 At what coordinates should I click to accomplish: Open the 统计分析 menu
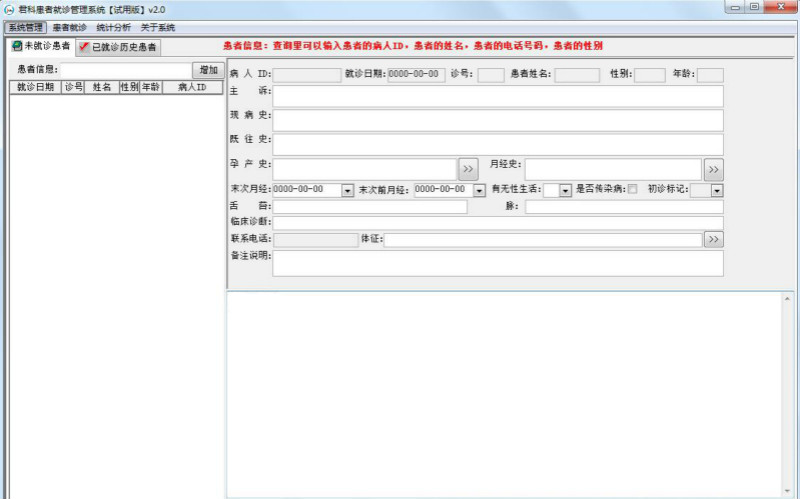point(113,28)
